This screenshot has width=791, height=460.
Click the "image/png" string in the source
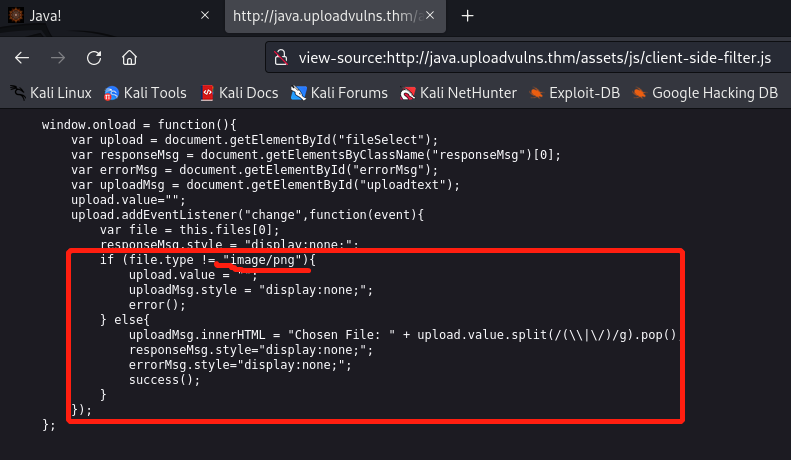268,260
